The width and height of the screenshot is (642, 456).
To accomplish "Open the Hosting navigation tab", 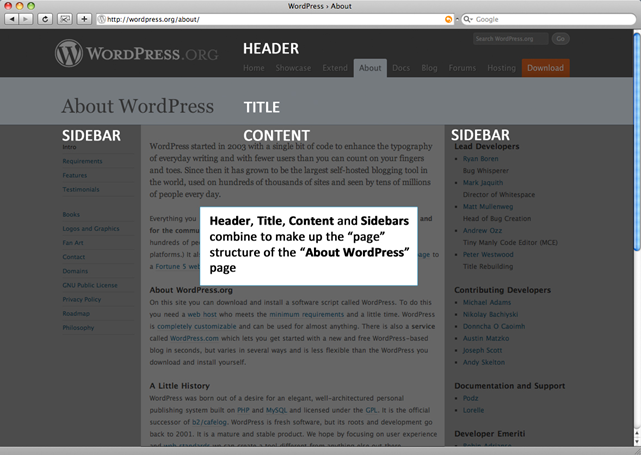I will 502,68.
